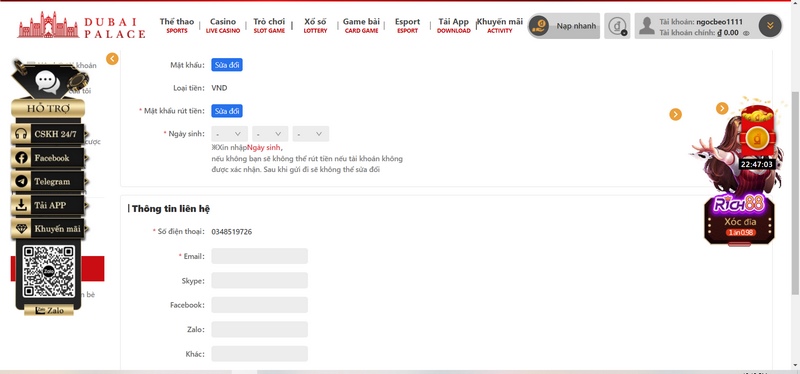Viewport: 800px width, 374px height.
Task: Open the Facebook support link
Action: (x=47, y=158)
